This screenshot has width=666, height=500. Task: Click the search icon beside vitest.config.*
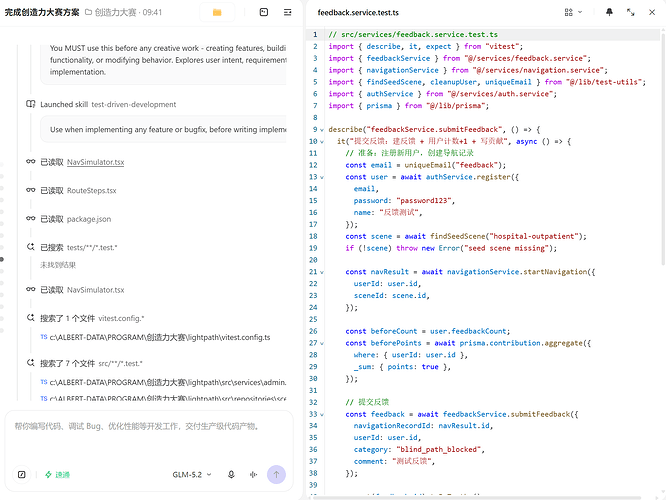click(31, 318)
